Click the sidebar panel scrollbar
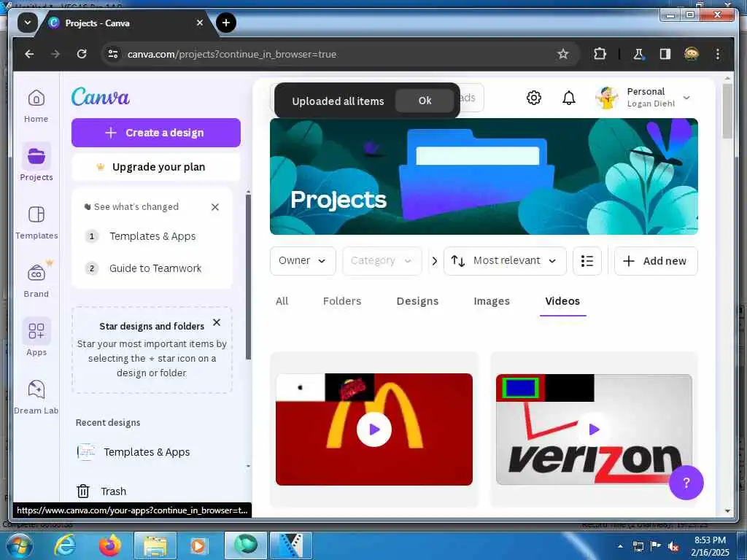The height and width of the screenshot is (560, 747). click(x=248, y=277)
